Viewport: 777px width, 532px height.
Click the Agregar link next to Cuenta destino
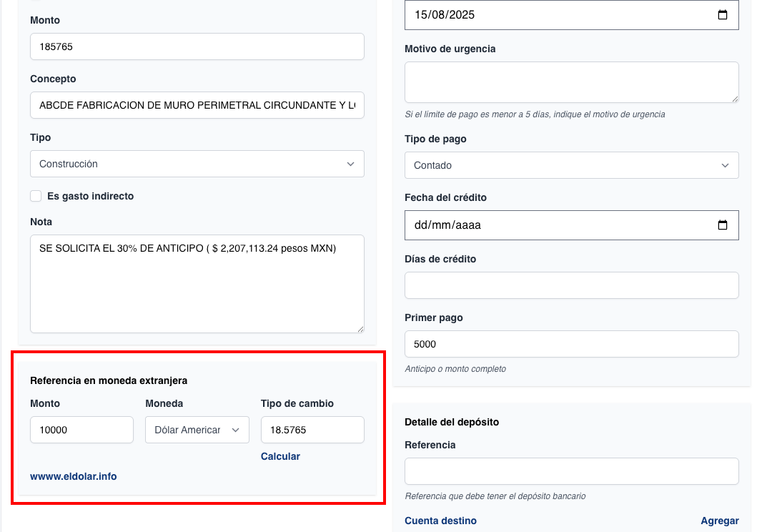point(719,521)
